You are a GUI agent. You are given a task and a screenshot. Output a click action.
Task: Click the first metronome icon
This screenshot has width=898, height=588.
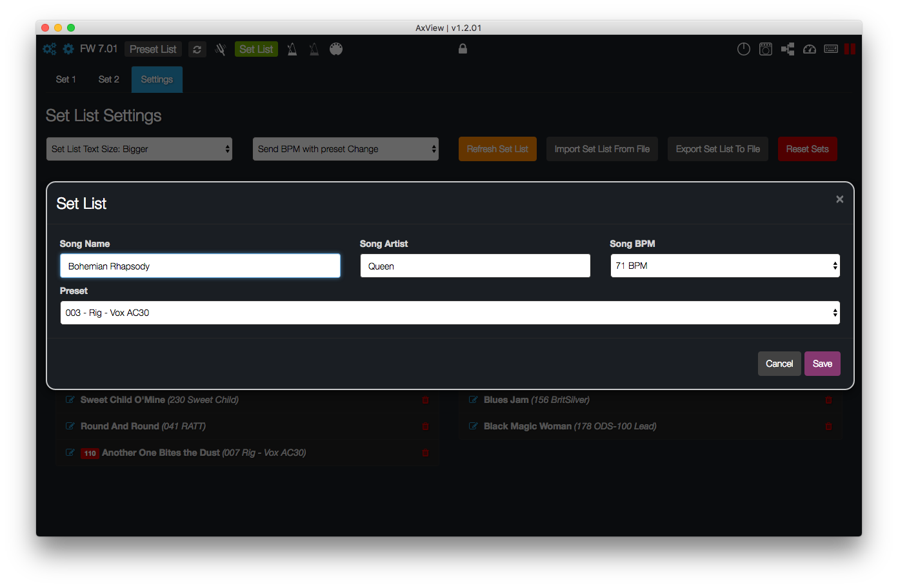292,49
